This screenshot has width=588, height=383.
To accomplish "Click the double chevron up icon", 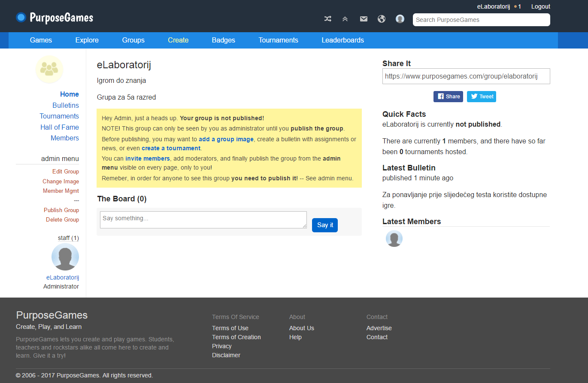I will click(345, 19).
